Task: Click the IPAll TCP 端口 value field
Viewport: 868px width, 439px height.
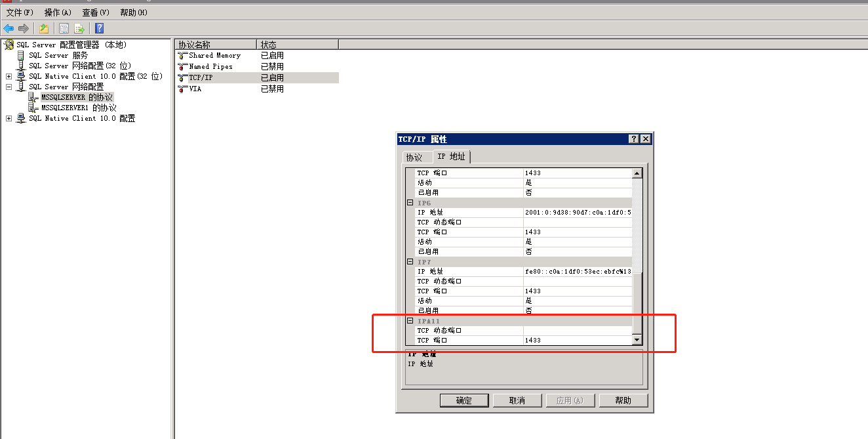Action: (577, 341)
